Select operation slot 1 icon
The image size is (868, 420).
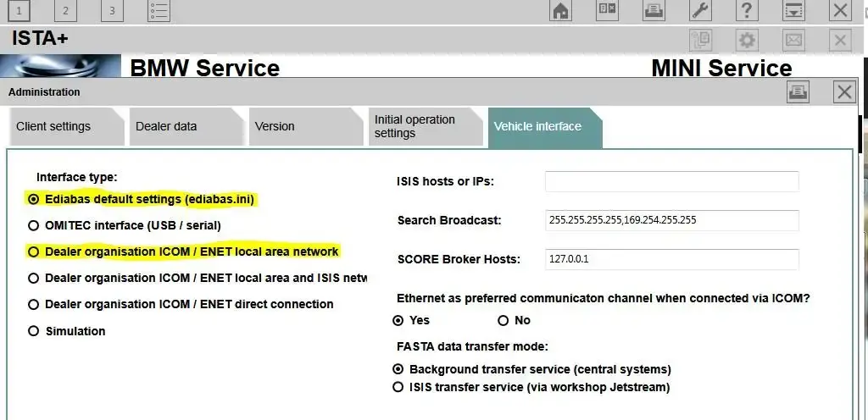[19, 10]
